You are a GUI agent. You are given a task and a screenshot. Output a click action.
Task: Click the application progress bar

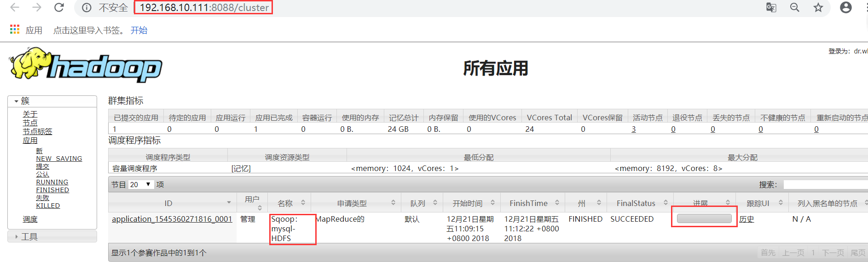704,219
